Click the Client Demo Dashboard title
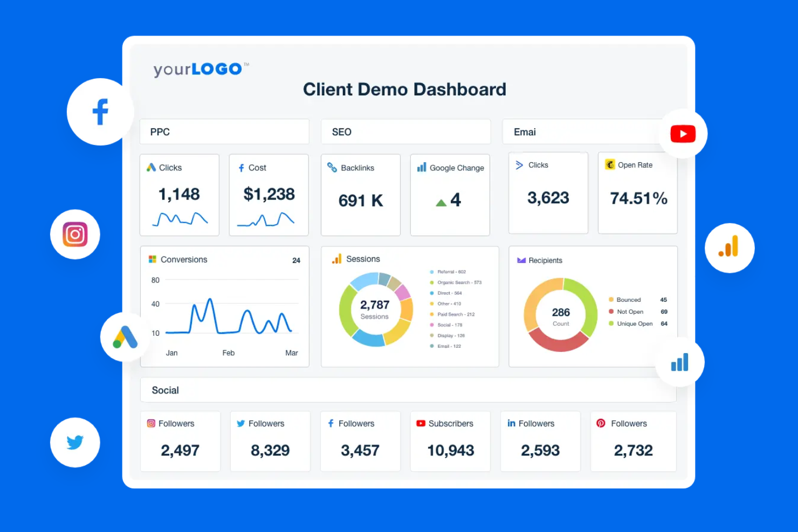 (x=404, y=89)
